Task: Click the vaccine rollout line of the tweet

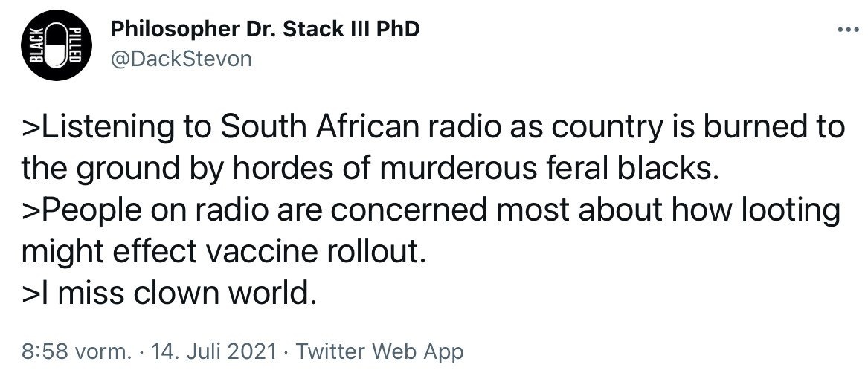Action: [x=224, y=253]
